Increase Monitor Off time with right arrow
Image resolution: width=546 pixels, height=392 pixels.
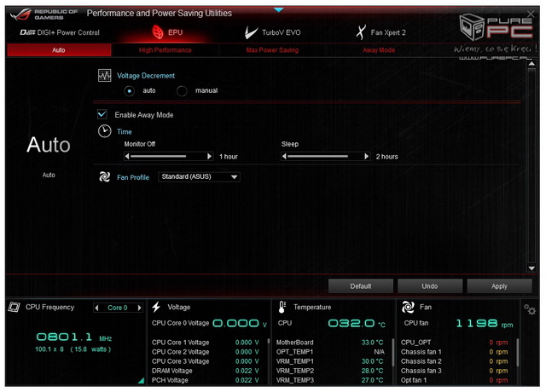coord(209,157)
